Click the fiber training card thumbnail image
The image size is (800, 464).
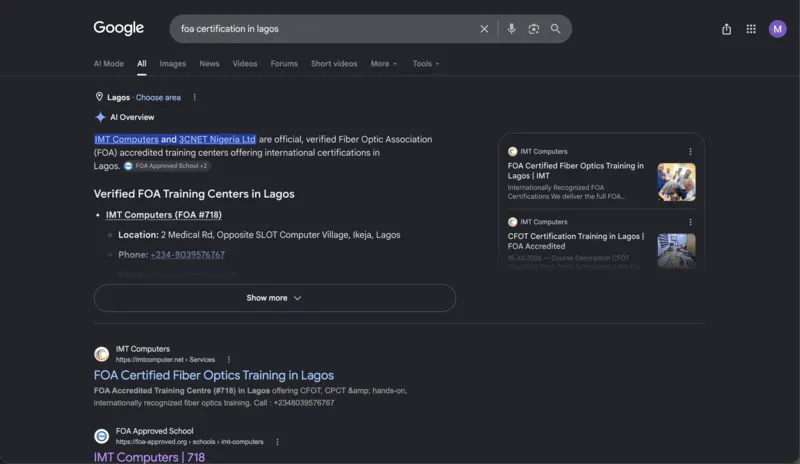click(x=677, y=182)
